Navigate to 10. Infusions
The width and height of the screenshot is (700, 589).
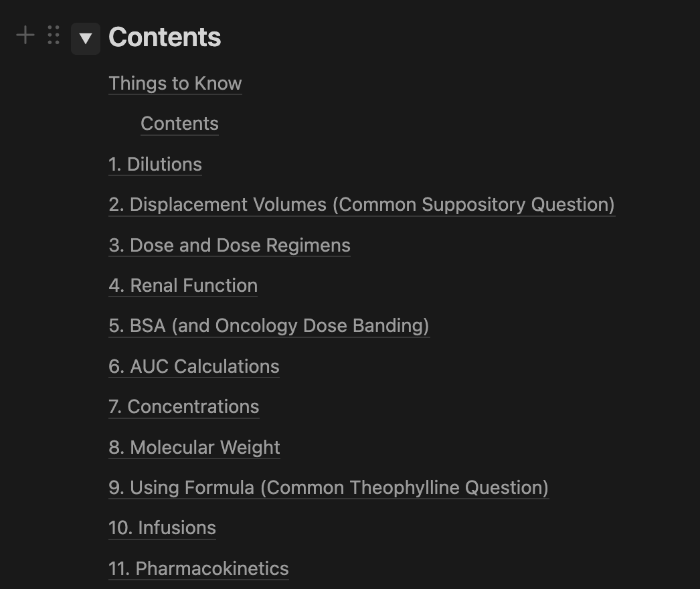pos(162,528)
